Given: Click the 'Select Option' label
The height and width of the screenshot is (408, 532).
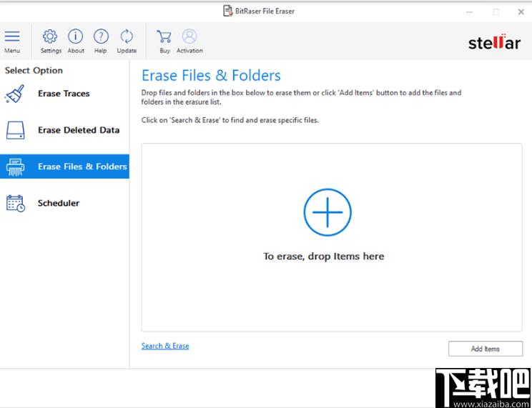Looking at the screenshot, I should coord(34,71).
